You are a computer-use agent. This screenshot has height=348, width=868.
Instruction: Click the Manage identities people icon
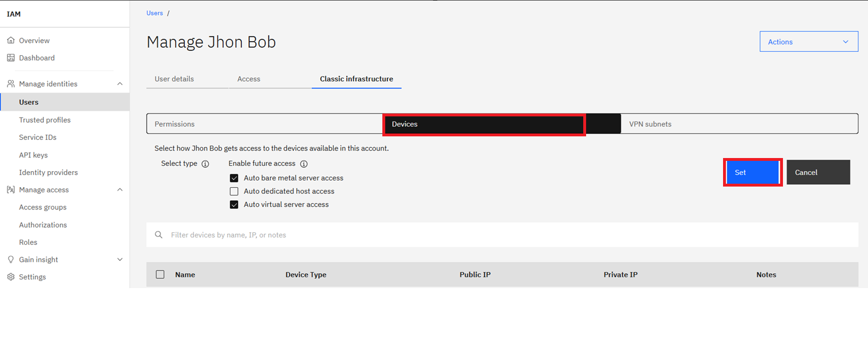point(11,84)
